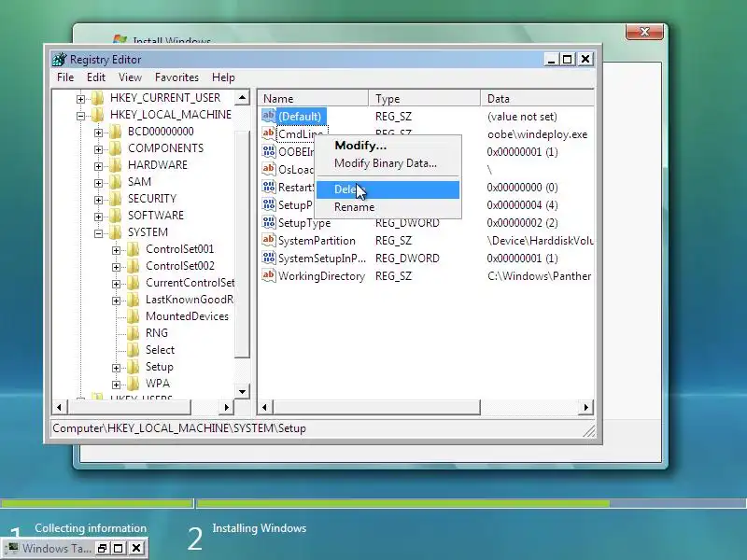Expand the BCD00000000 key
Screen dimensions: 747x560
click(x=98, y=133)
